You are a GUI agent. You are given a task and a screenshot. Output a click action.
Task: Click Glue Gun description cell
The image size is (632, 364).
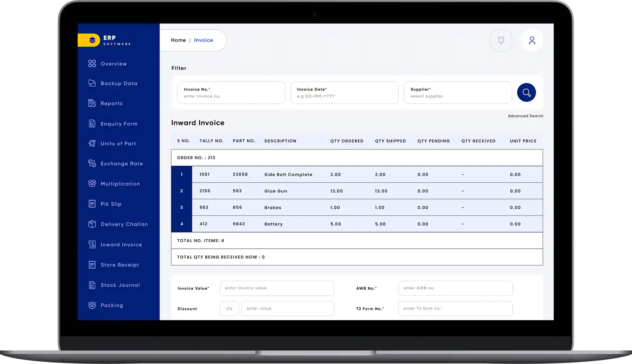click(x=276, y=191)
